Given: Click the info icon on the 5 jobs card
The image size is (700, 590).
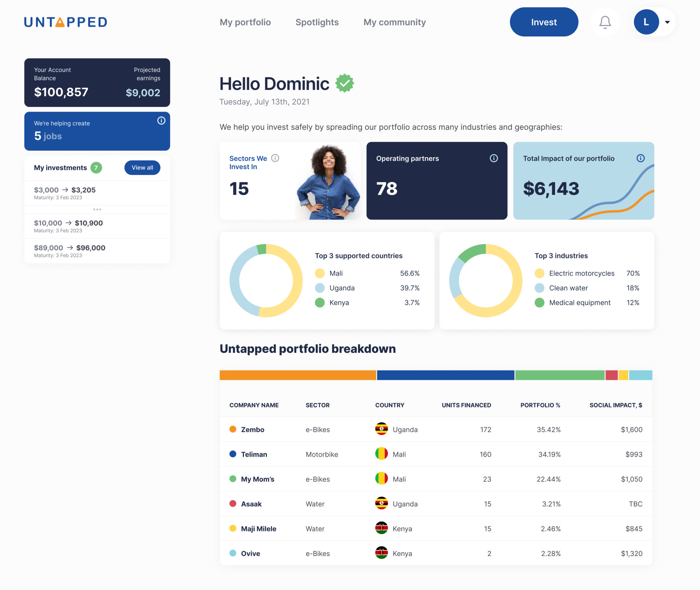Looking at the screenshot, I should (161, 120).
